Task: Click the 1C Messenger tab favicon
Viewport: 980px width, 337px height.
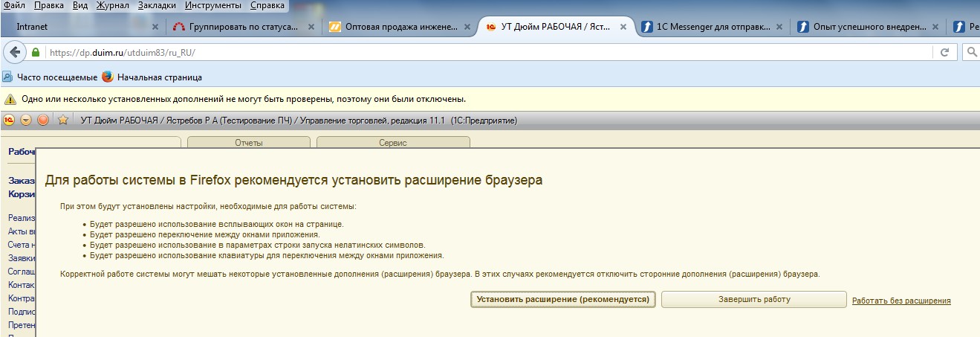Action: (647, 27)
